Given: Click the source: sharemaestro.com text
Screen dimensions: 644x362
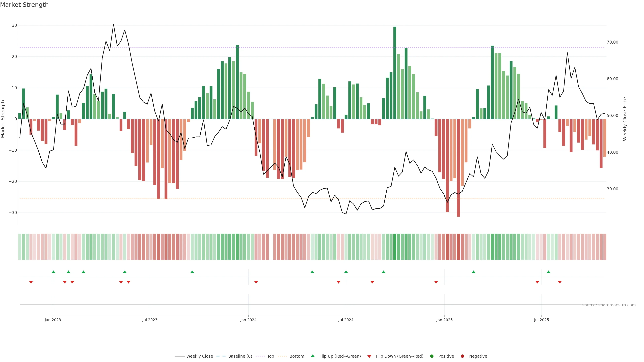Looking at the screenshot, I should pos(609,305).
